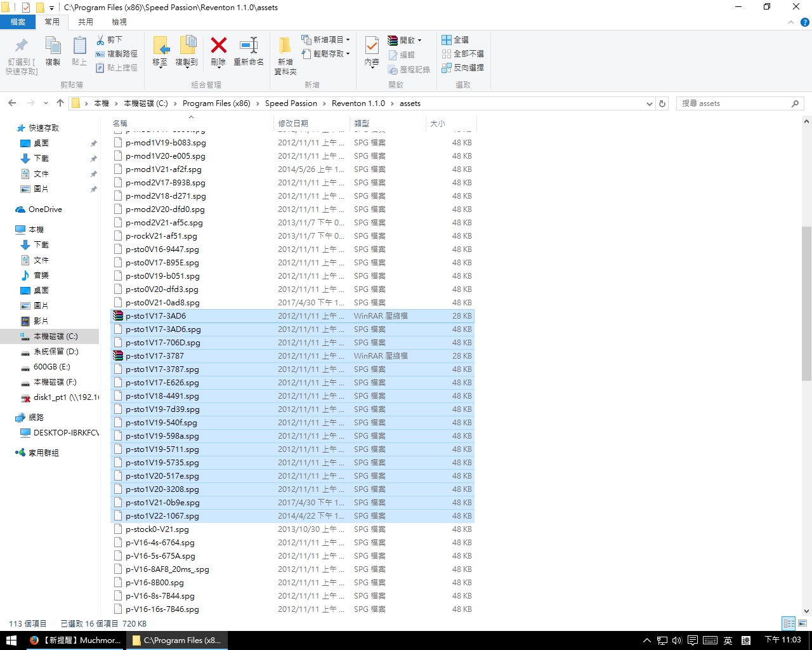Viewport: 812px width, 650px height.
Task: Open the Quick Access Toolbar customize dropdown
Action: pos(51,8)
